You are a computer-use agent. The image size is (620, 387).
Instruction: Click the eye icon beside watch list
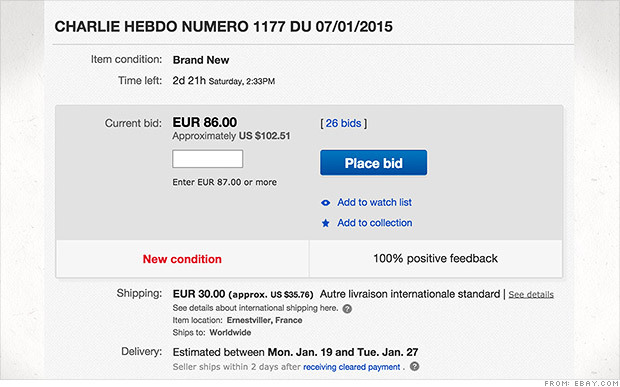325,203
